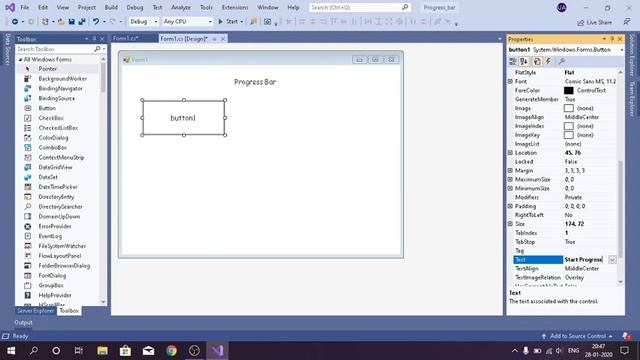This screenshot has height=360, width=640.
Task: Open the Build menu
Action: click(x=111, y=8)
